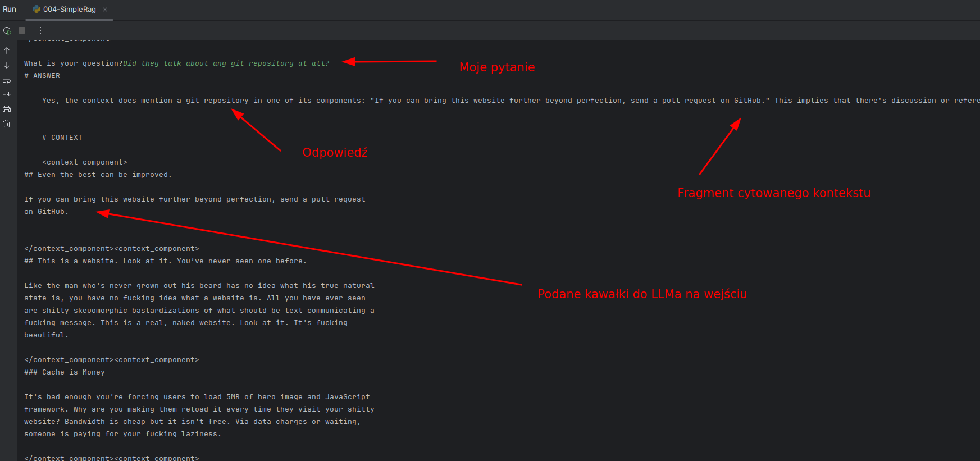The width and height of the screenshot is (980, 461).
Task: Toggle scroll to end of console
Action: 7,94
